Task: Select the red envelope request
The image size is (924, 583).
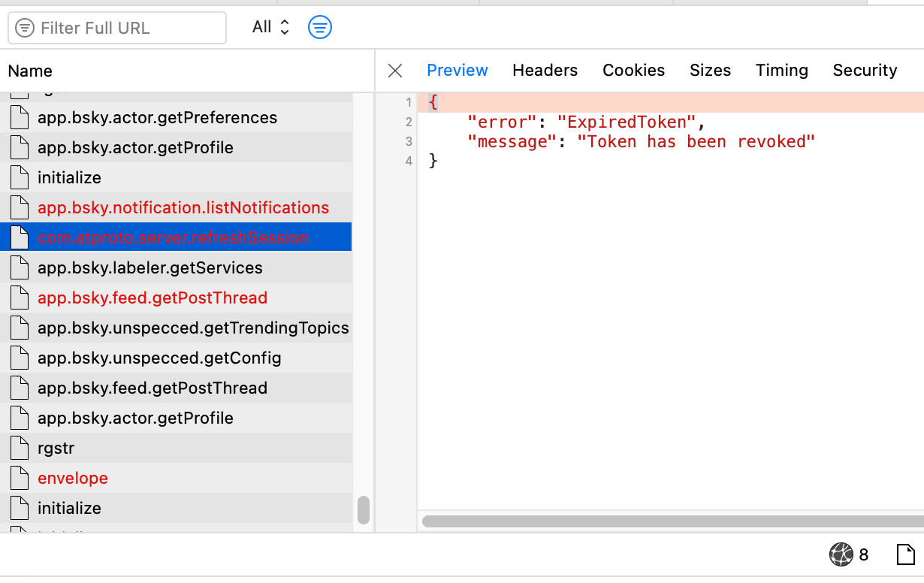Action: 73,479
